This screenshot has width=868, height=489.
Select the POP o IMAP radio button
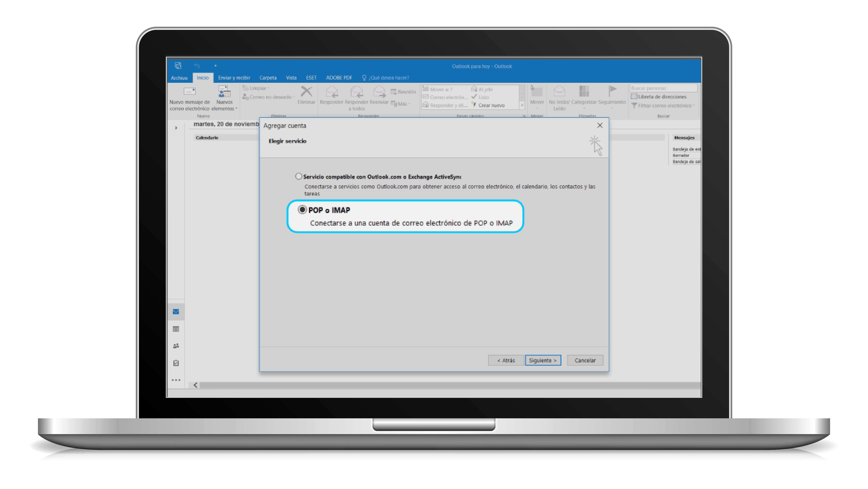click(302, 210)
